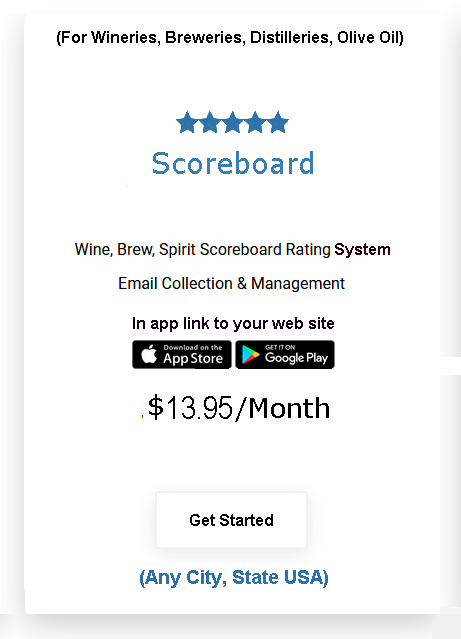Click the second blue star
This screenshot has height=639, width=461.
pyautogui.click(x=210, y=122)
